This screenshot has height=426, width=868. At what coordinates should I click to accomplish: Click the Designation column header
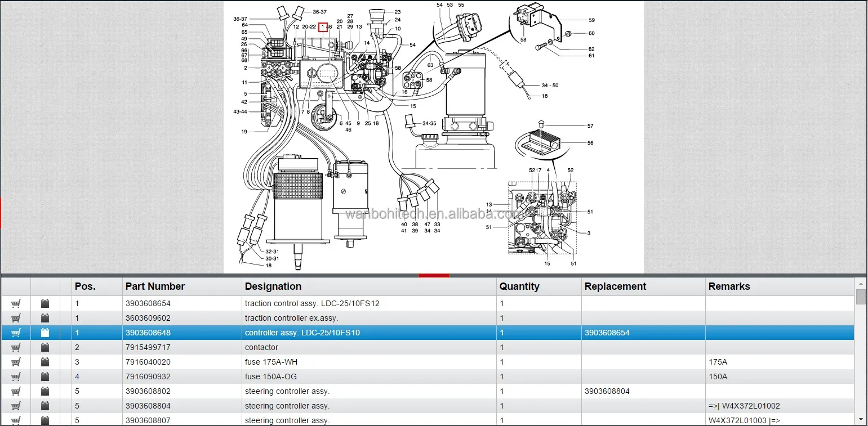[x=369, y=286]
